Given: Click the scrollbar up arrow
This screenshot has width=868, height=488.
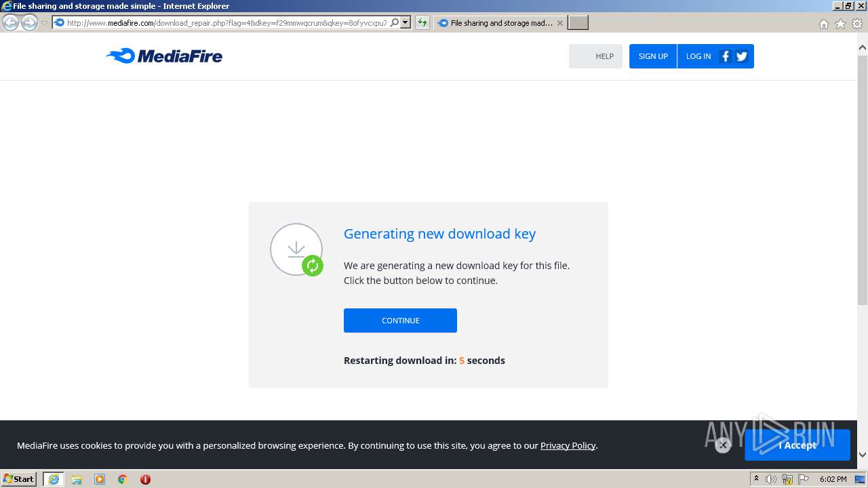Looking at the screenshot, I should tap(863, 48).
